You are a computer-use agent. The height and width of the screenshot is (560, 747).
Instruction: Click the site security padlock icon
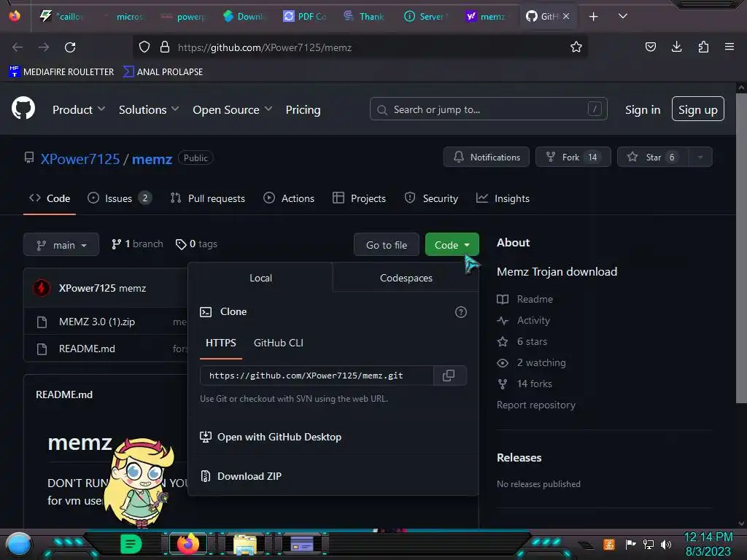click(x=165, y=47)
